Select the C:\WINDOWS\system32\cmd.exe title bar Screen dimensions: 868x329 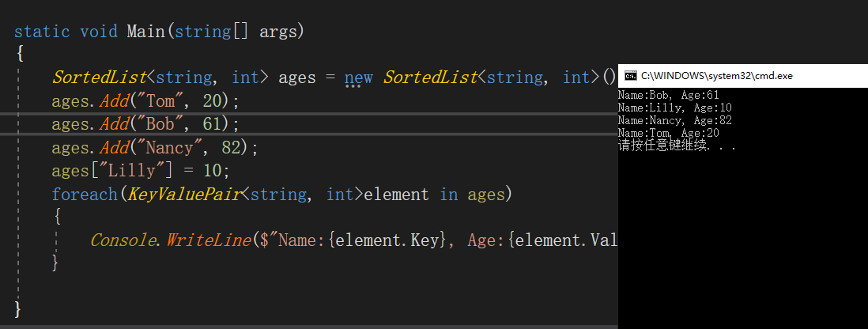tap(716, 76)
